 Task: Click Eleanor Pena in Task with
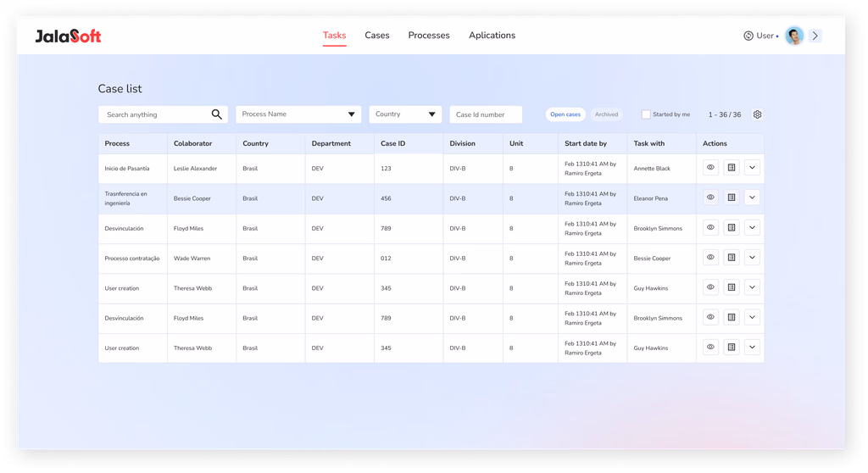pos(650,198)
